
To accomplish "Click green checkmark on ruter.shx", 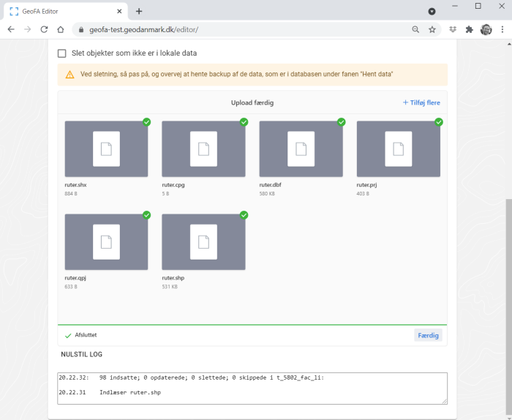I will tap(146, 122).
